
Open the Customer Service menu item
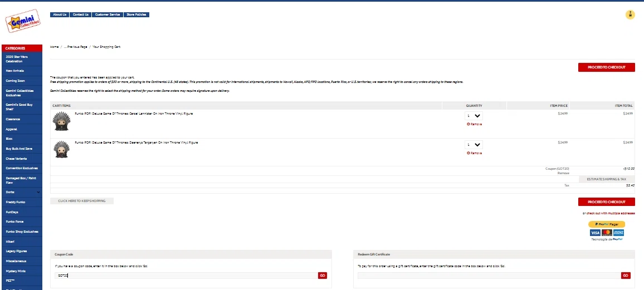click(x=108, y=15)
